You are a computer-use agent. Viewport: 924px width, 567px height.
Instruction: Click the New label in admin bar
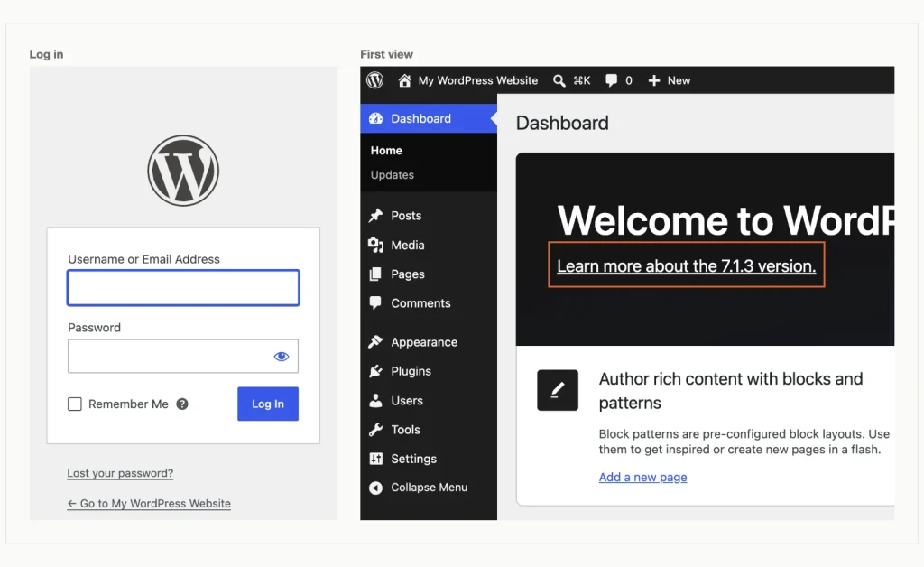tap(679, 80)
